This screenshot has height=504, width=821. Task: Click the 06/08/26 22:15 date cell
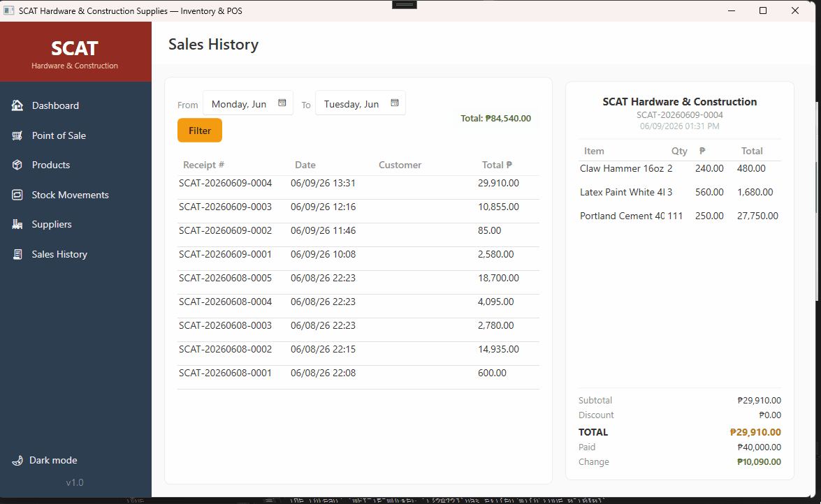323,349
